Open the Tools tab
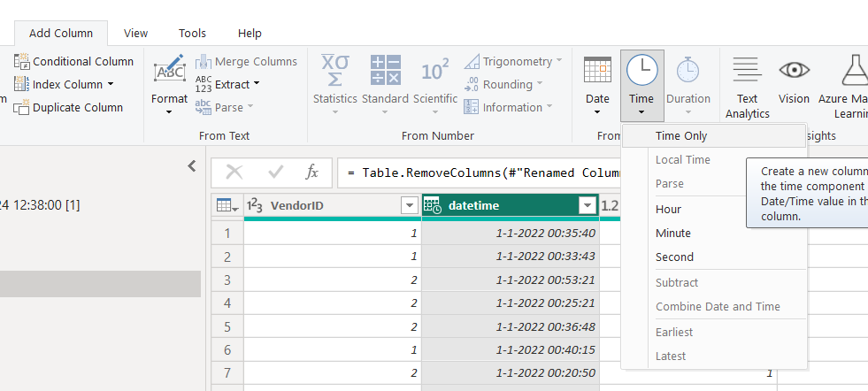This screenshot has height=391, width=868. (x=192, y=33)
